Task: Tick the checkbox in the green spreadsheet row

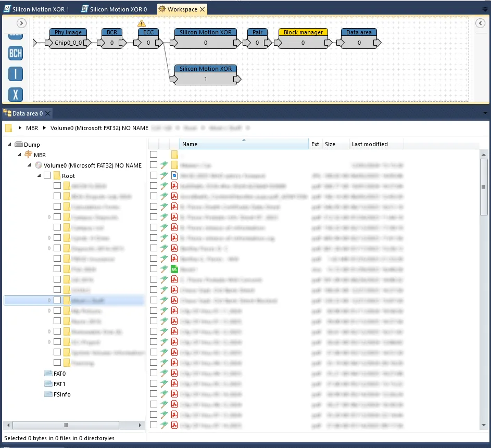Action: [154, 268]
